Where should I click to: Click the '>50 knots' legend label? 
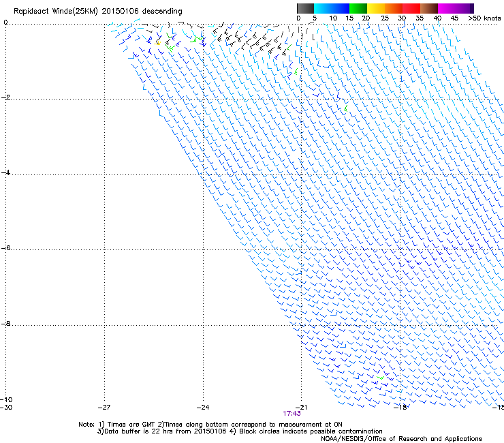484,18
